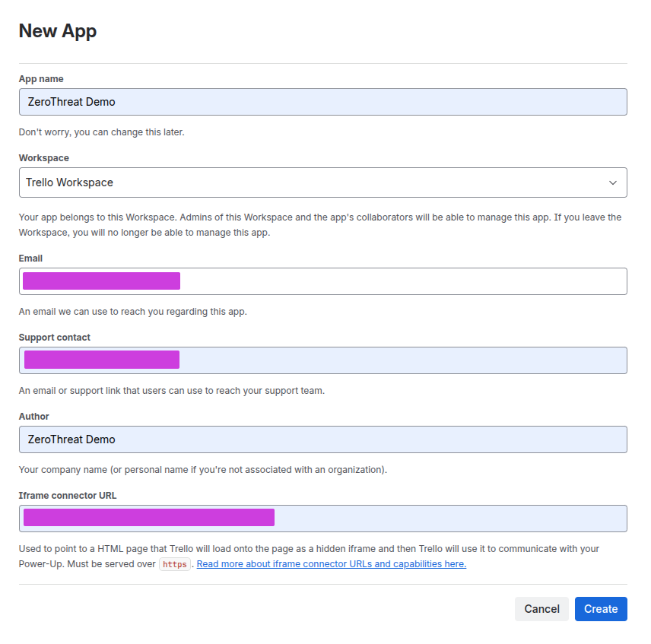Click the support team helper text
This screenshot has width=651, height=644.
[x=171, y=391]
